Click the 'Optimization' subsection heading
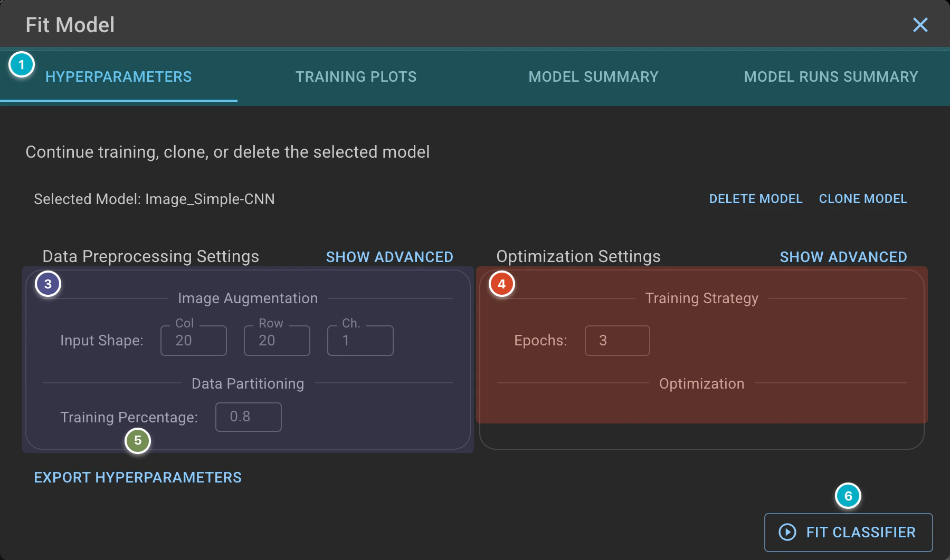 coord(702,383)
